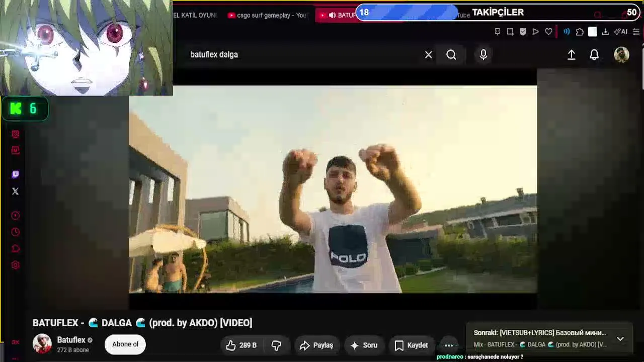This screenshot has height=362, width=644.
Task: Open the Batuflex channel avatar
Action: point(42,344)
